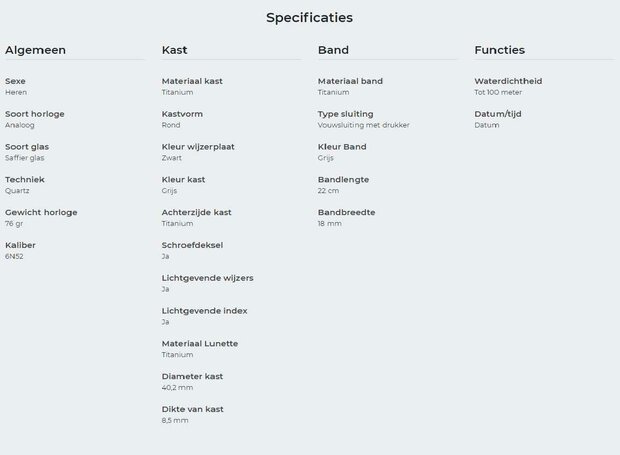620x455 pixels.
Task: Click the Schroefdeksel label
Action: point(192,245)
